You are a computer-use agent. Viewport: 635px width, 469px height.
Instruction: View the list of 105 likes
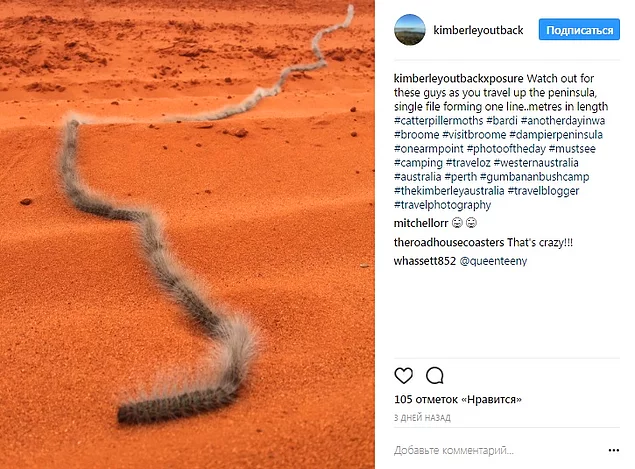pos(458,399)
